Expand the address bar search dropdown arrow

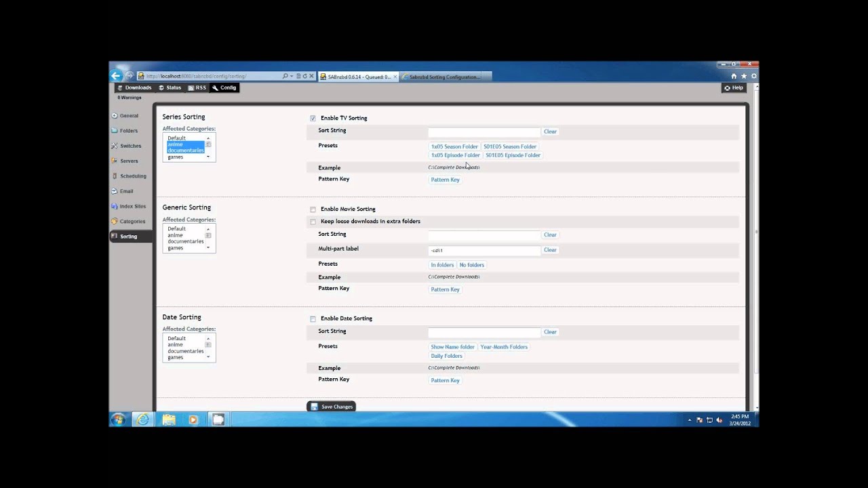(x=292, y=77)
